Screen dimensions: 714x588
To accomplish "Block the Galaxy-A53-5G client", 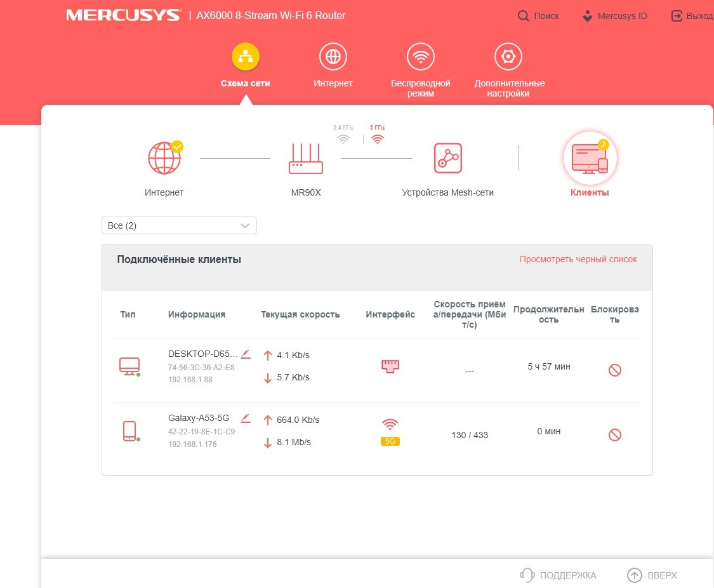I will pos(615,434).
